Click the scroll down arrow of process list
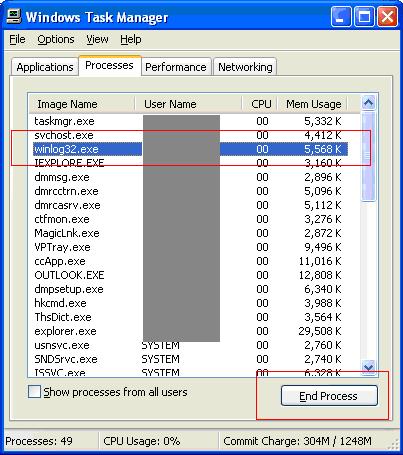Screen dimensions: 403x455 [369, 367]
